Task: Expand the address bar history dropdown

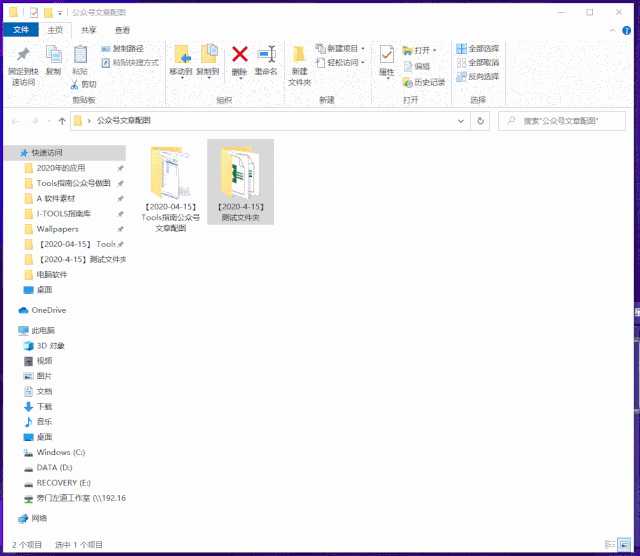Action: [461, 121]
